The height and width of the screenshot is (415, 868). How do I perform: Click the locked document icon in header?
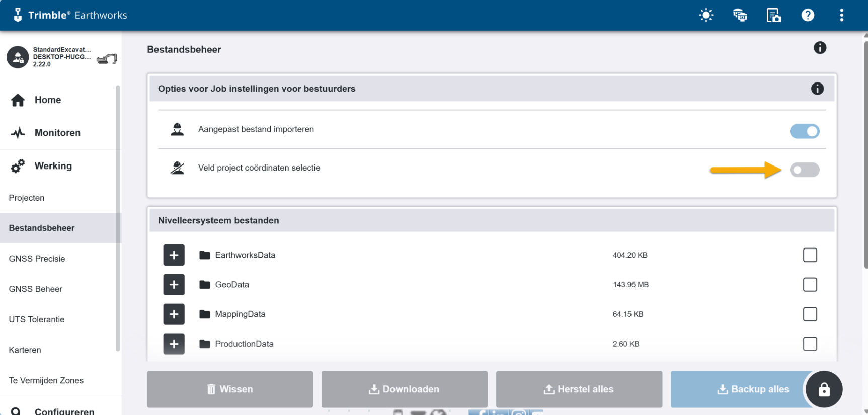pos(773,15)
